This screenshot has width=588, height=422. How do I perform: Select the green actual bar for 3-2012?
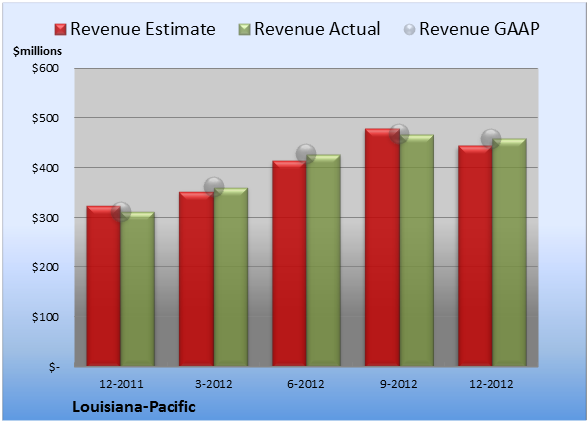coord(231,277)
